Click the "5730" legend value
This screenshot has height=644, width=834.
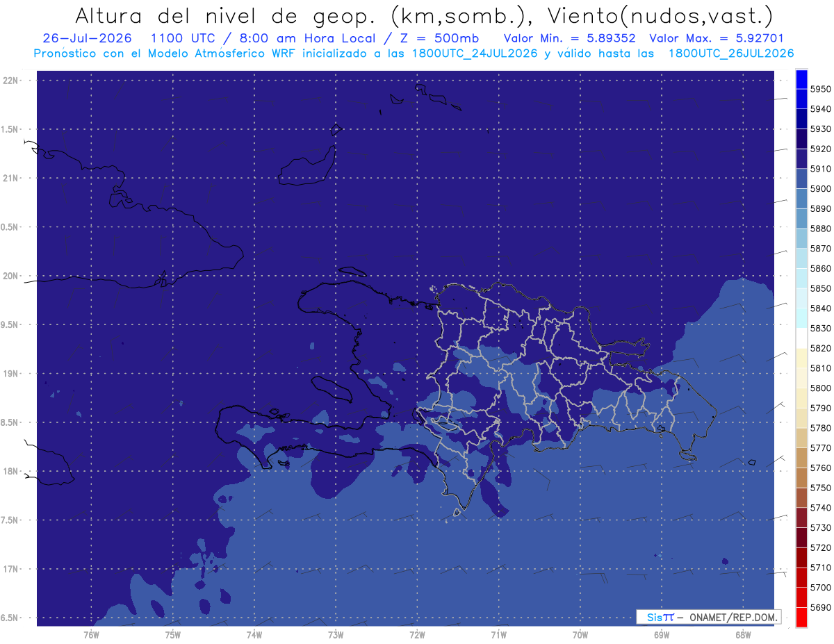(820, 528)
